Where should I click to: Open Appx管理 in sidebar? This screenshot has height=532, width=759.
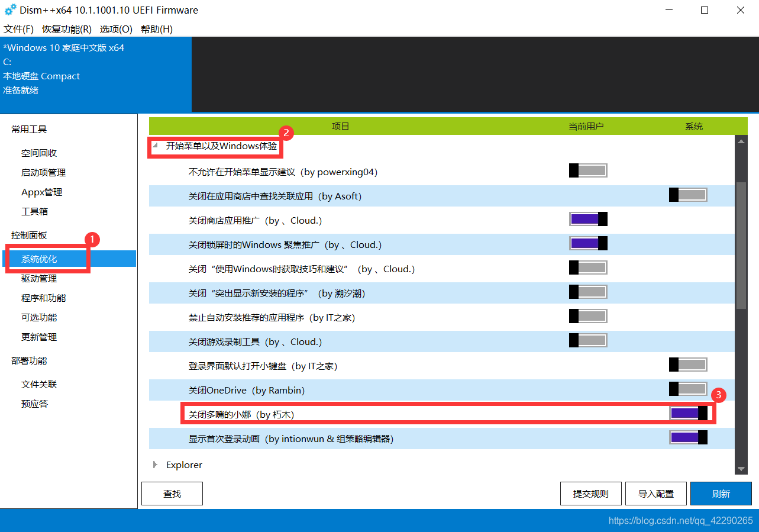pos(41,192)
